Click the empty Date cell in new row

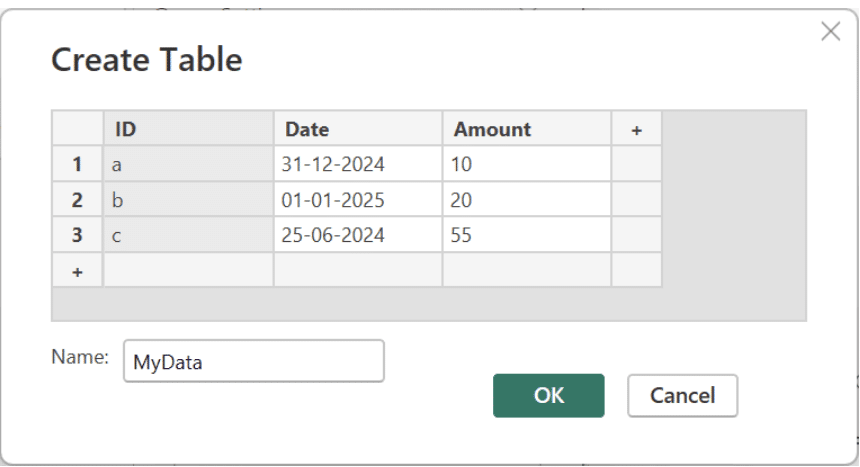358,271
